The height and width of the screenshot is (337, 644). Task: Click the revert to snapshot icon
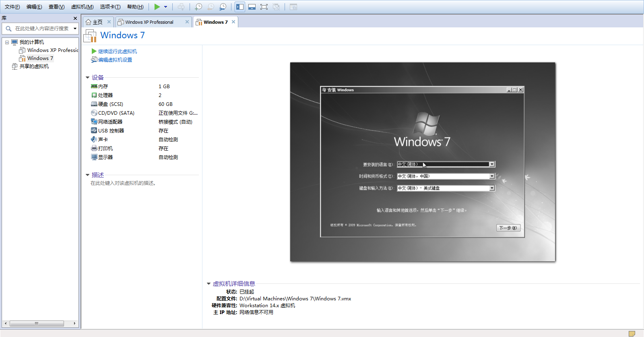(x=211, y=7)
